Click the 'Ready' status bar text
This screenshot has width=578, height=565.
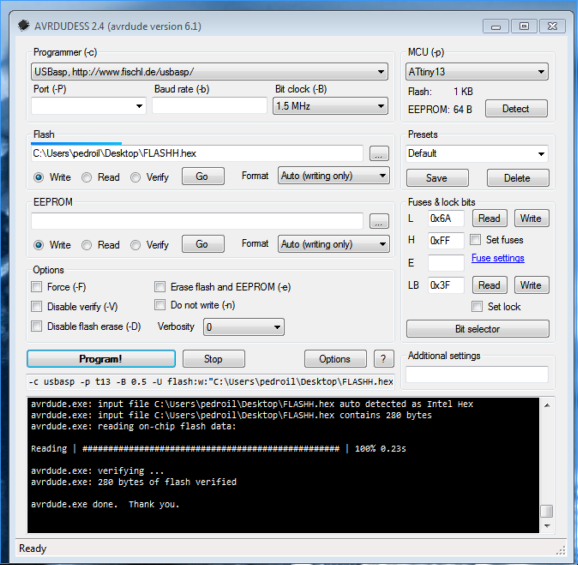33,548
